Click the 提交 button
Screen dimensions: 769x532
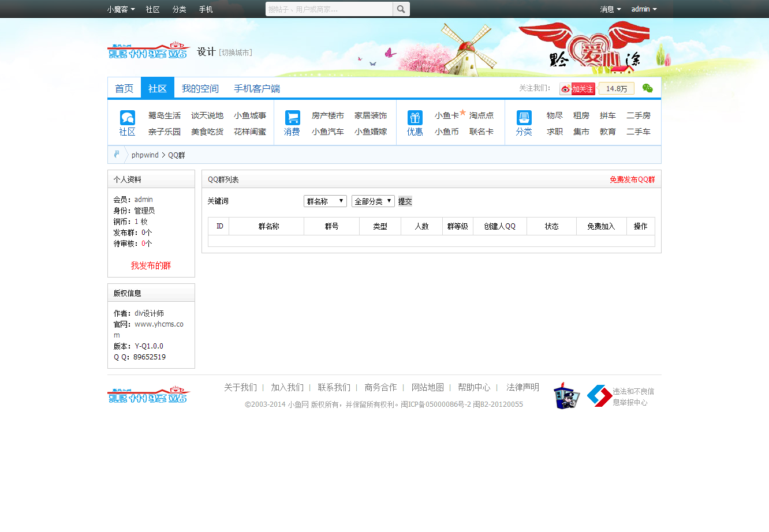click(x=405, y=201)
